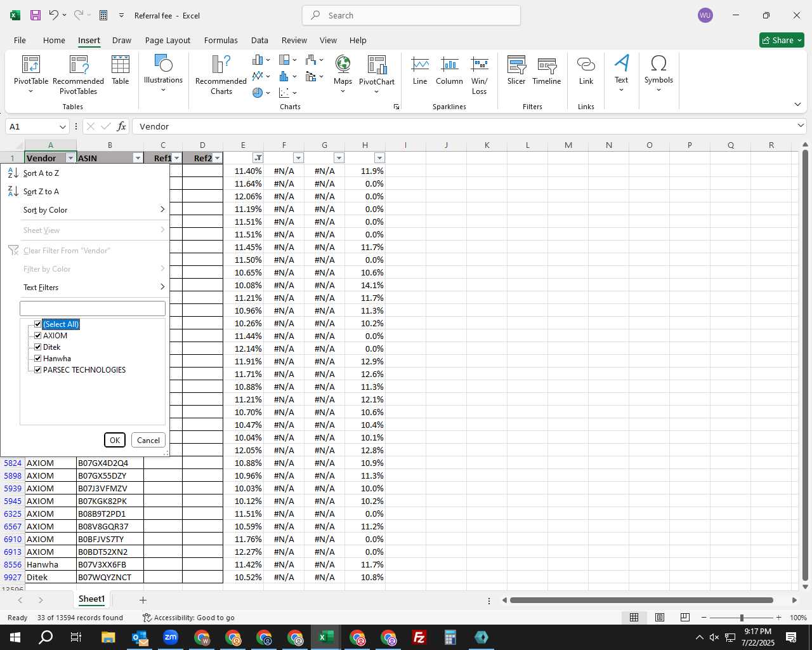Expand the formula bar
Screen dimensions: 812x650
tap(801, 126)
